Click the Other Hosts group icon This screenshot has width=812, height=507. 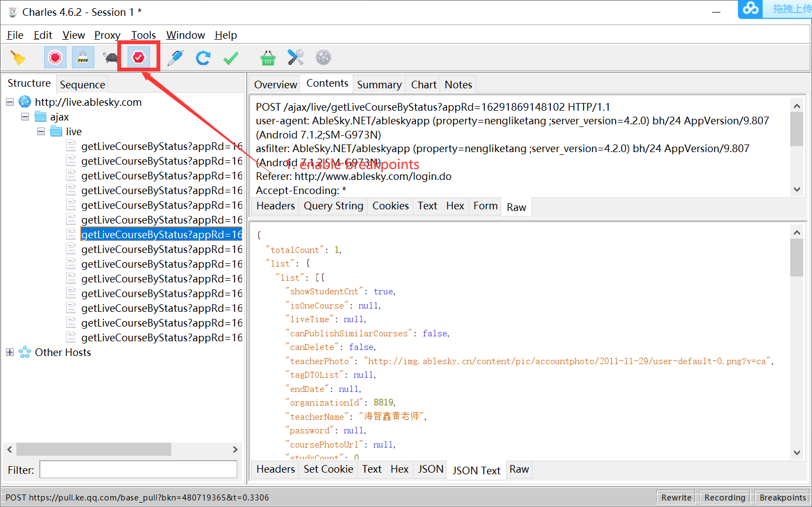coord(25,352)
